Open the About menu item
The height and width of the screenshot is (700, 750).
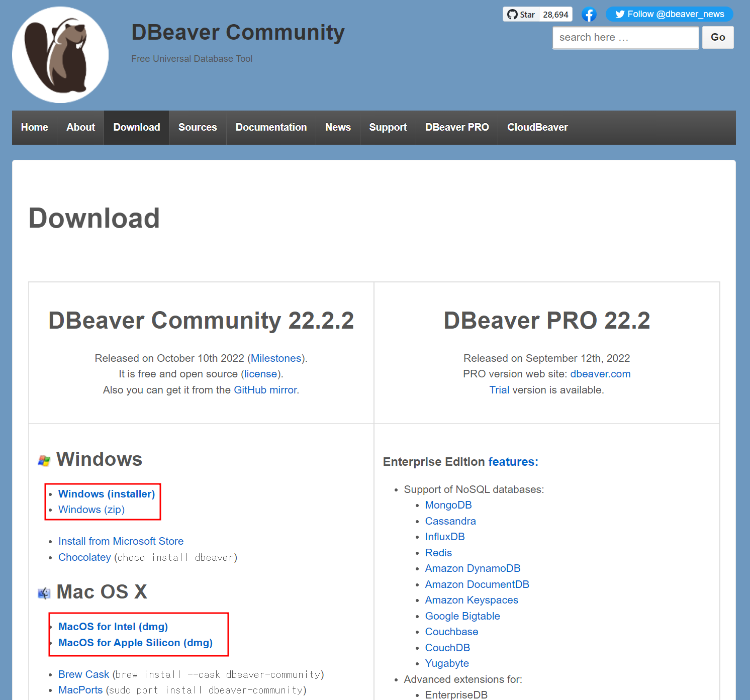click(x=80, y=128)
